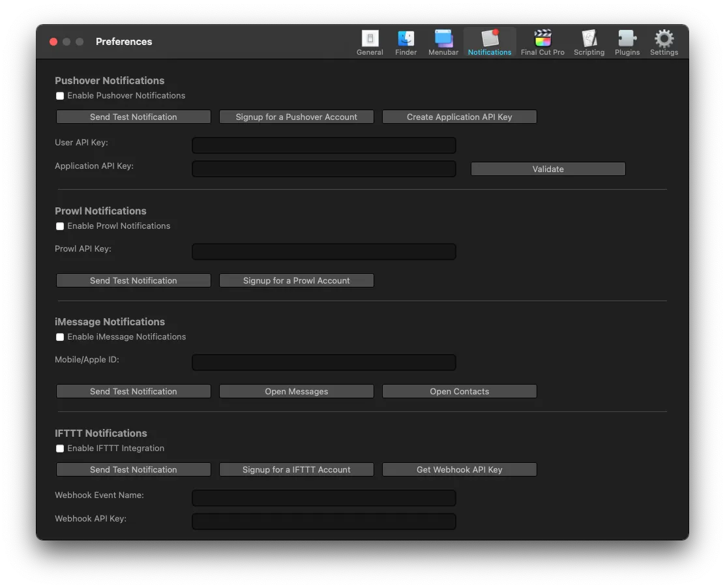Click the Pushover Notifications heading

click(x=110, y=80)
